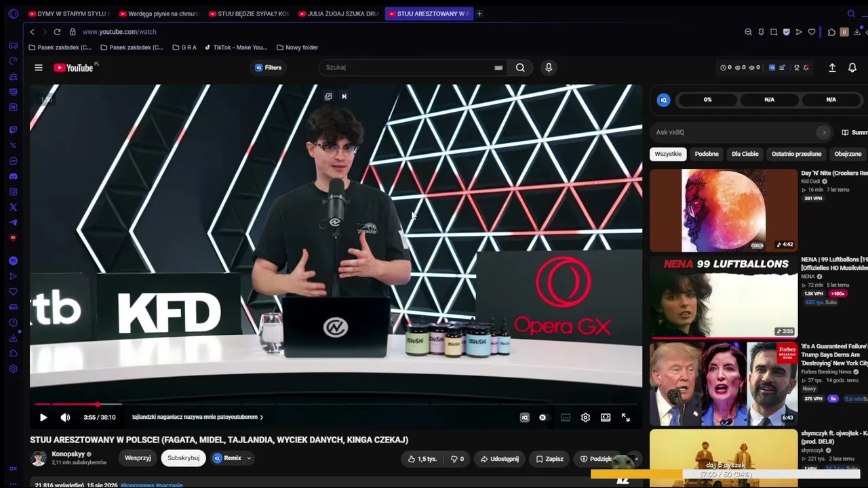Viewport: 868px width, 488px height.
Task: Open the NENA '99 Luftballons' video thumbnail
Action: (724, 297)
